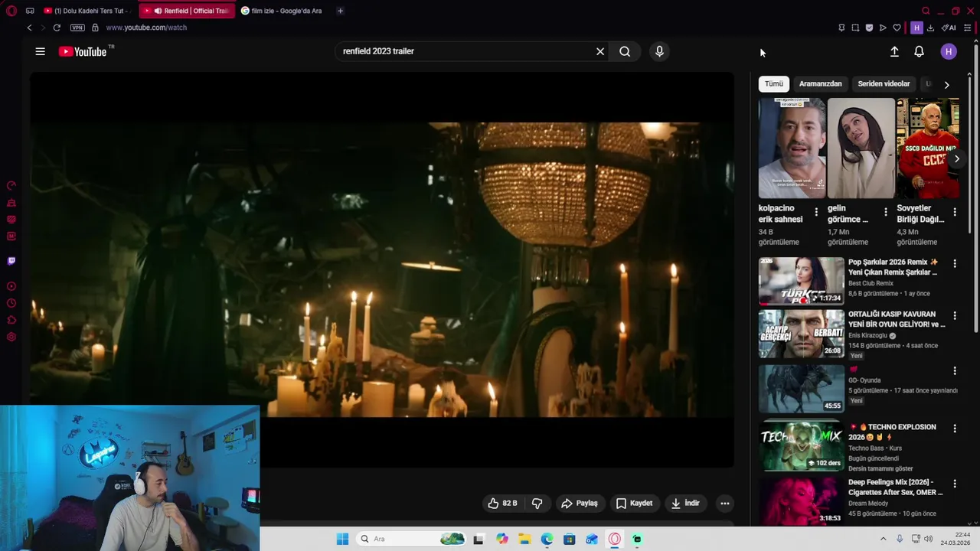This screenshot has height=551, width=980.
Task: Show more filter chips with right chevron
Action: tap(946, 84)
